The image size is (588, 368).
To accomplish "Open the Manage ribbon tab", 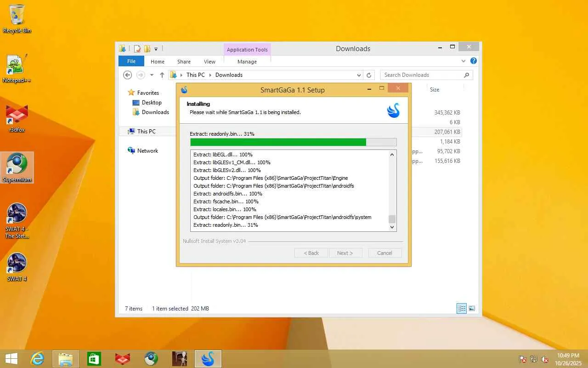I will [x=247, y=62].
